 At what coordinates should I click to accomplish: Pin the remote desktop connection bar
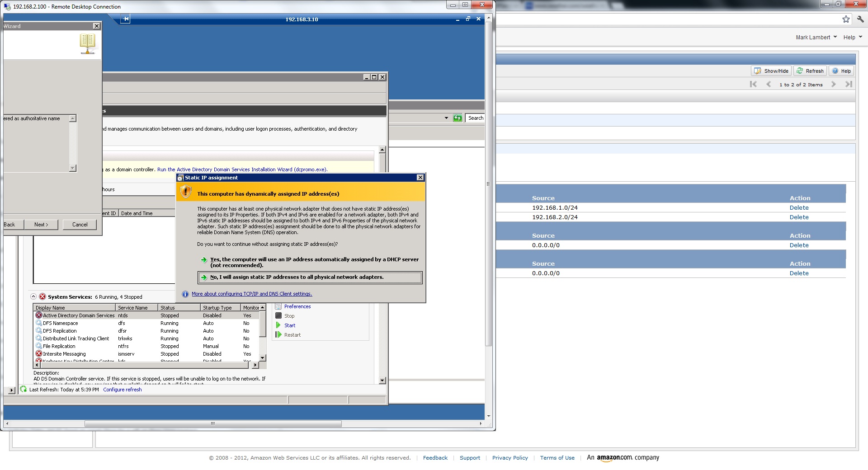(x=126, y=19)
